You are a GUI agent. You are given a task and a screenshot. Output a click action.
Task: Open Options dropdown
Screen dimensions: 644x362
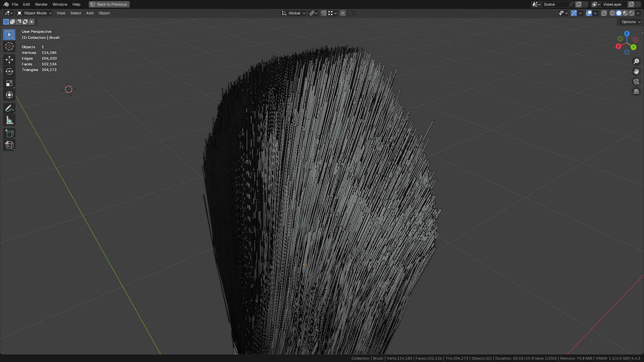631,22
